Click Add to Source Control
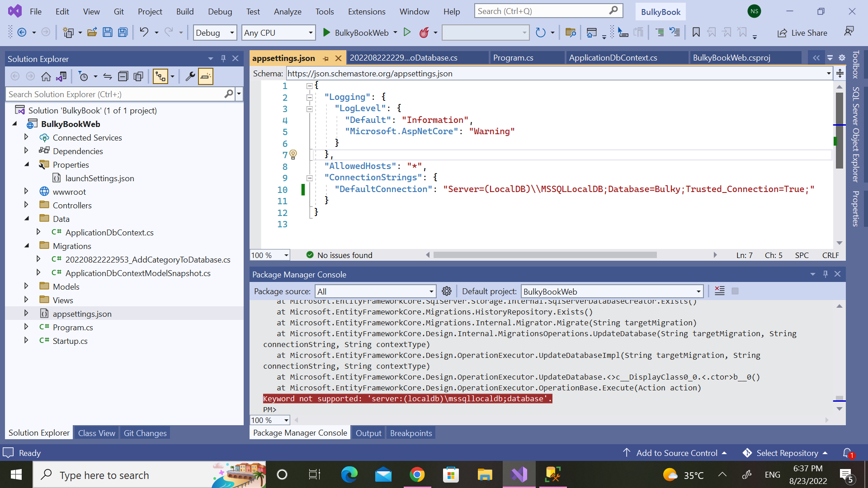 675,453
